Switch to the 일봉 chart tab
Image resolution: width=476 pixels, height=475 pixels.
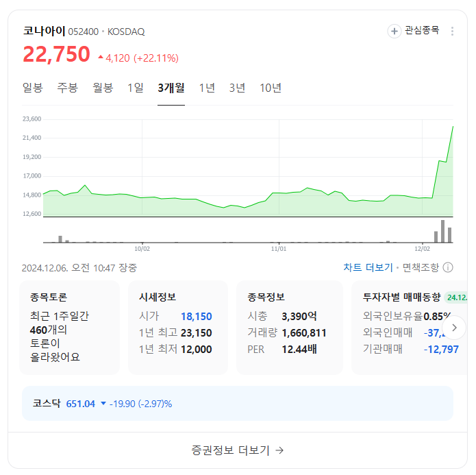33,88
